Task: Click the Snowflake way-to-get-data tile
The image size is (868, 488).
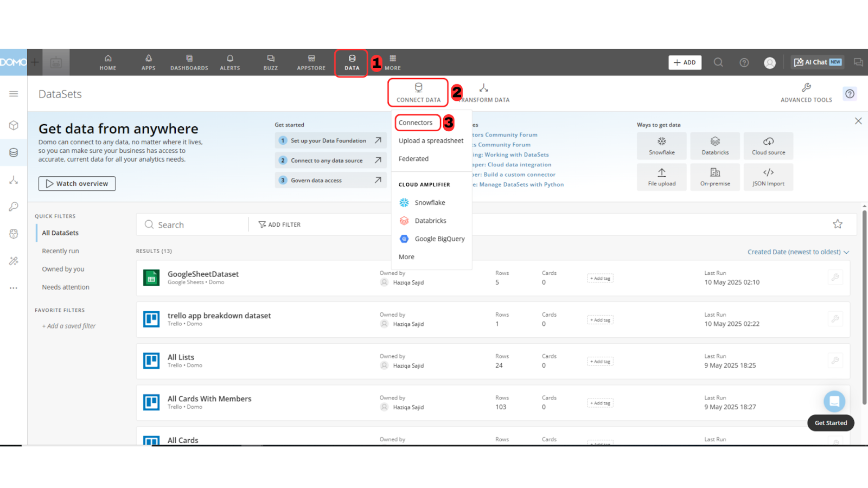Action: click(662, 146)
